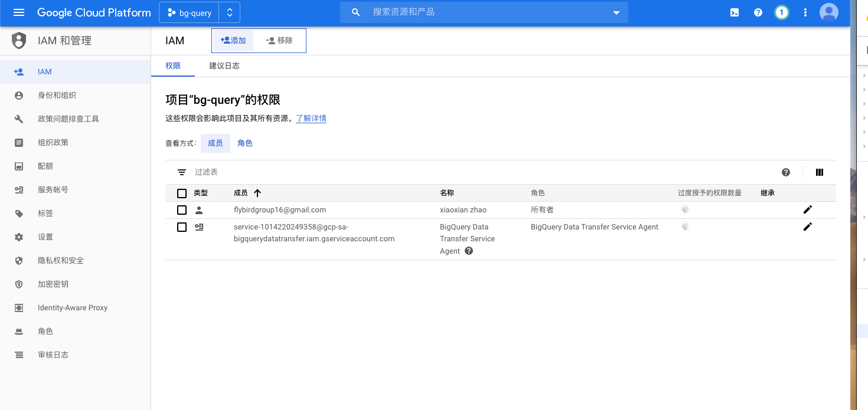Select IAM item in sidebar
The image size is (868, 410).
click(75, 71)
